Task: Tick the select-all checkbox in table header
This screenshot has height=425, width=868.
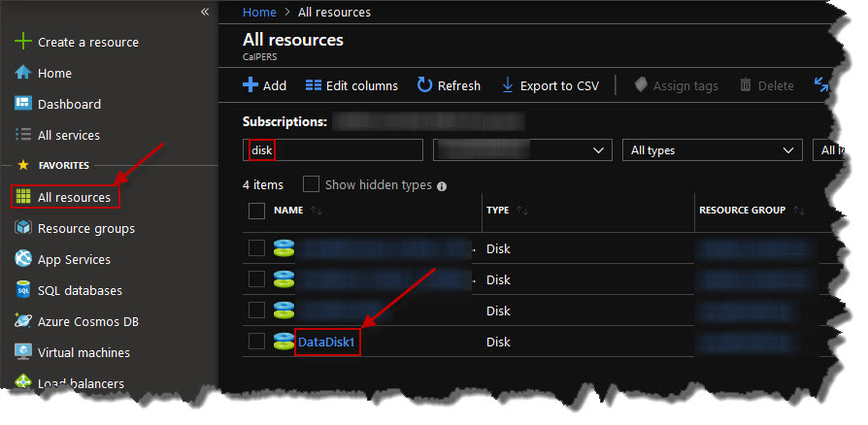Action: [257, 211]
